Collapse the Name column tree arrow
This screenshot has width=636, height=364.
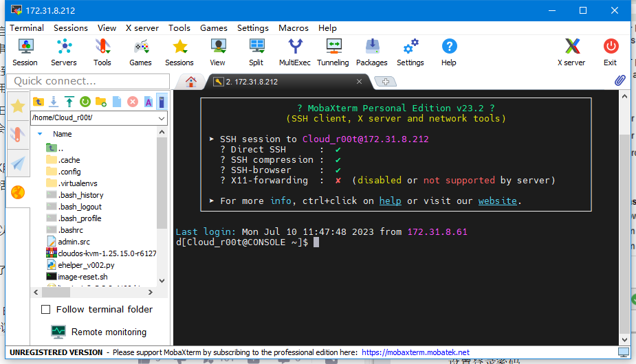click(x=40, y=134)
